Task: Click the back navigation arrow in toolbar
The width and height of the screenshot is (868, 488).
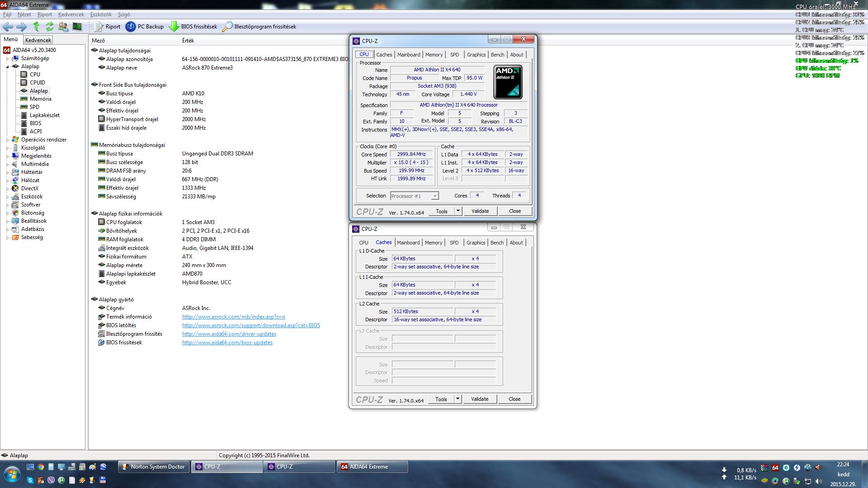Action: pos(8,27)
